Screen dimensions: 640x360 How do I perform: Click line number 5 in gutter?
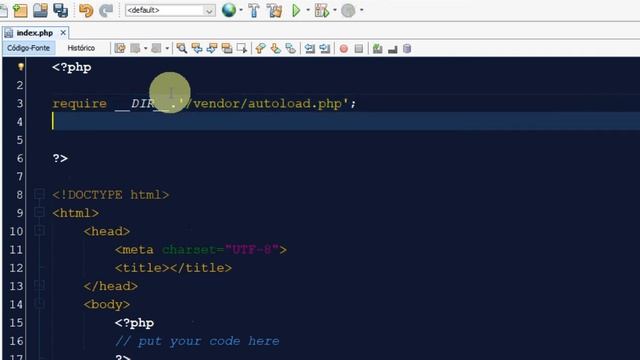coord(20,140)
